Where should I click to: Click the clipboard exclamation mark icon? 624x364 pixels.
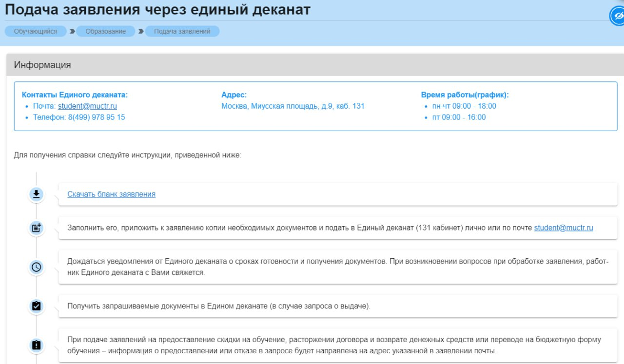tap(36, 345)
